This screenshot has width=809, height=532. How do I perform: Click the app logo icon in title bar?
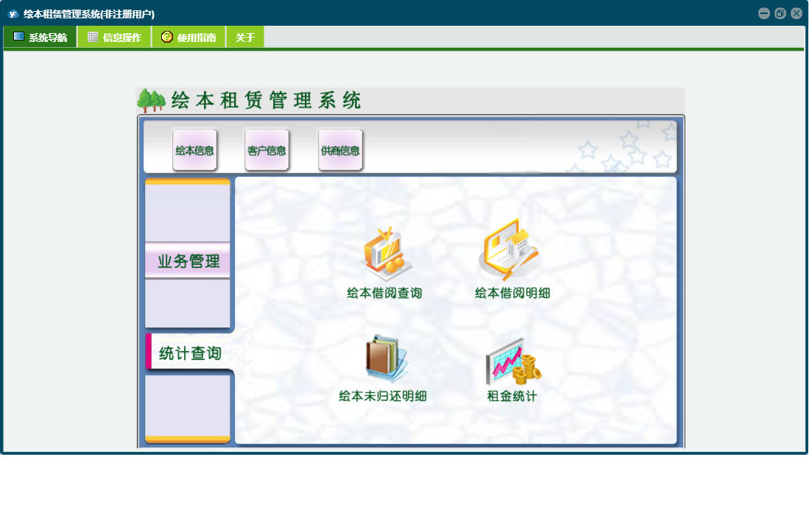click(x=13, y=14)
